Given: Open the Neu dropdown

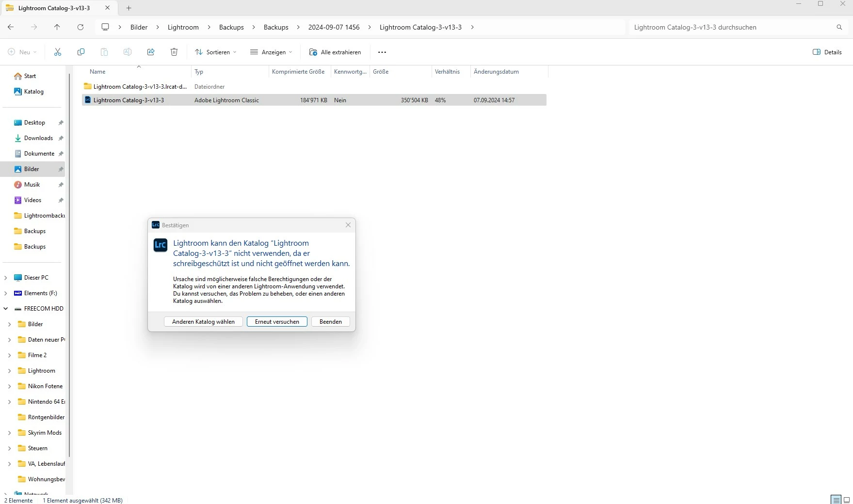Looking at the screenshot, I should pyautogui.click(x=22, y=52).
